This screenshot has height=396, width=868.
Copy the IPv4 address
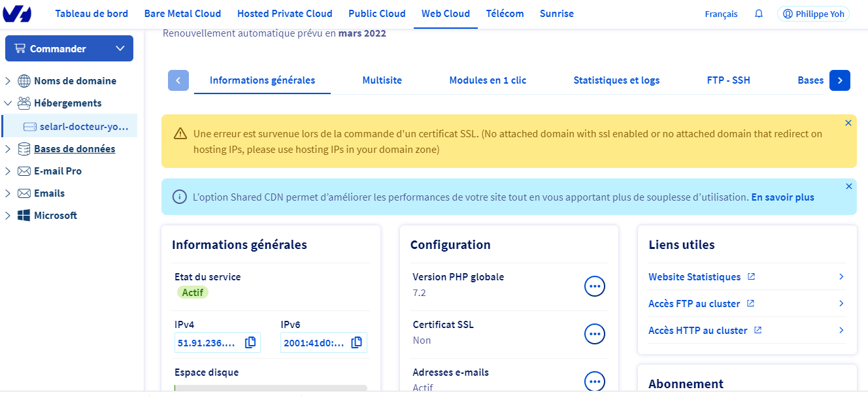tap(250, 342)
